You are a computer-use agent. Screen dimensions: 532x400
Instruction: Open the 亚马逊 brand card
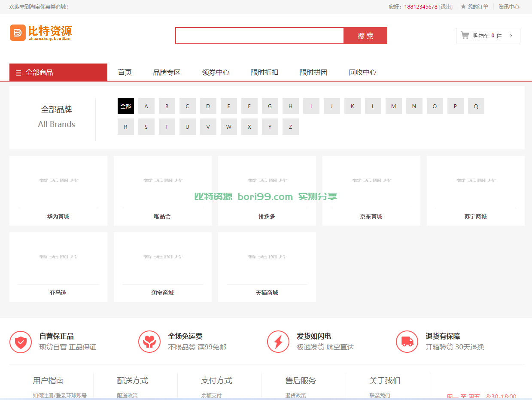(x=58, y=267)
